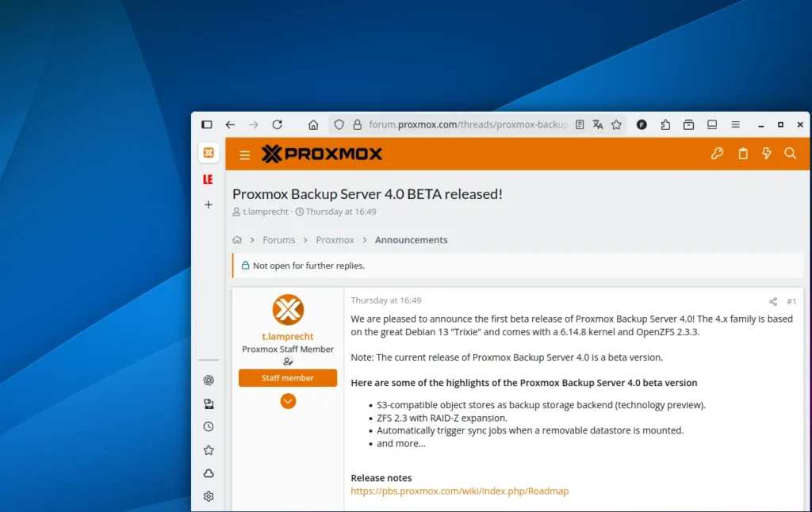Toggle reader view in the address bar
This screenshot has width=812, height=512.
click(x=580, y=124)
